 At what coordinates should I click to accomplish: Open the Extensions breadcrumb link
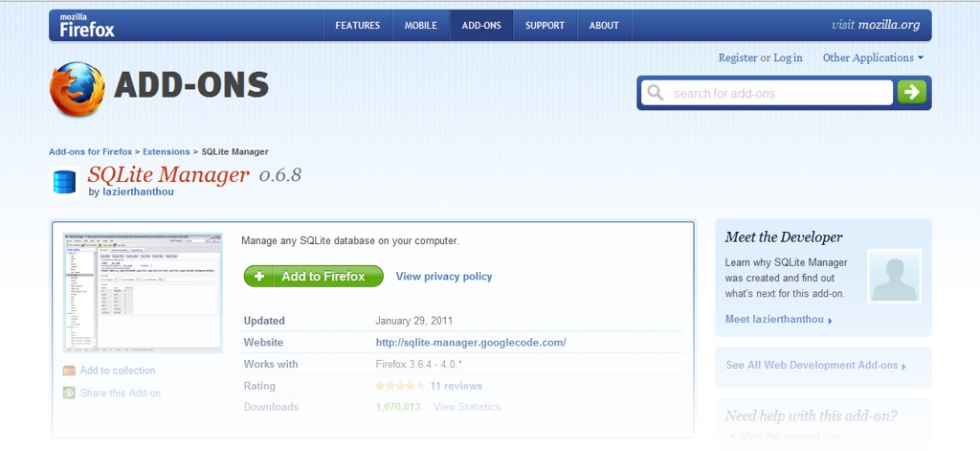click(x=167, y=151)
